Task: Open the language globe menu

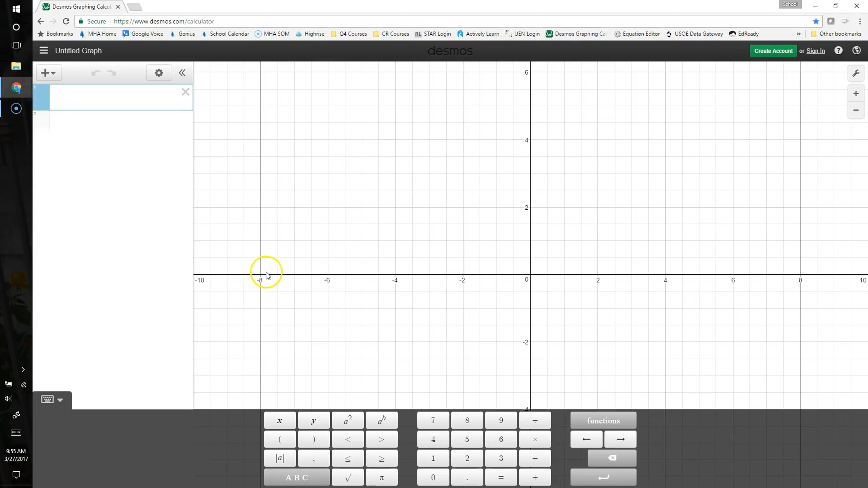Action: 856,51
